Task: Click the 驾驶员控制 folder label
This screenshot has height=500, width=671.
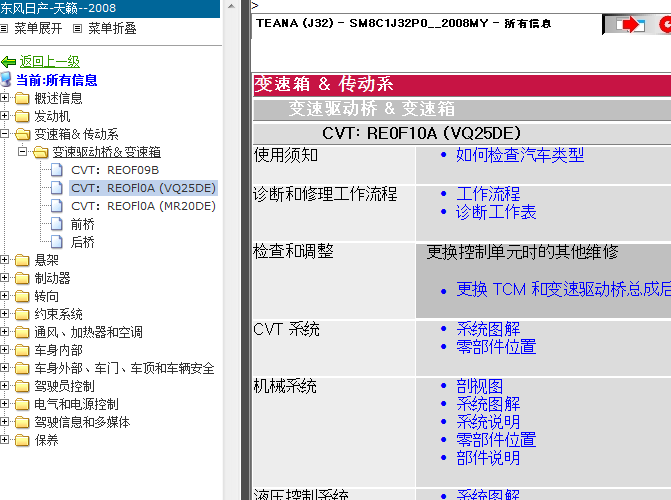Action: 65,386
